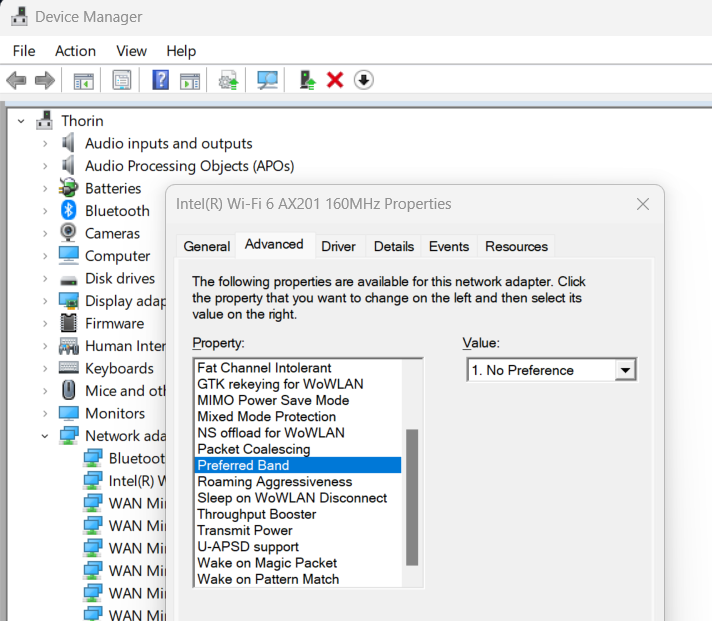Toggle the console tree pane icon

[84, 81]
